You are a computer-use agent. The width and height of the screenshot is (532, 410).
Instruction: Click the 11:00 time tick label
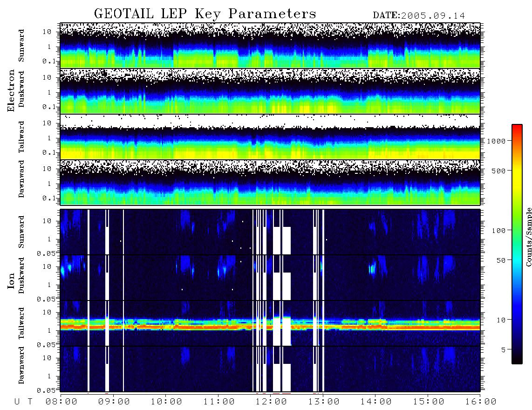point(219,402)
